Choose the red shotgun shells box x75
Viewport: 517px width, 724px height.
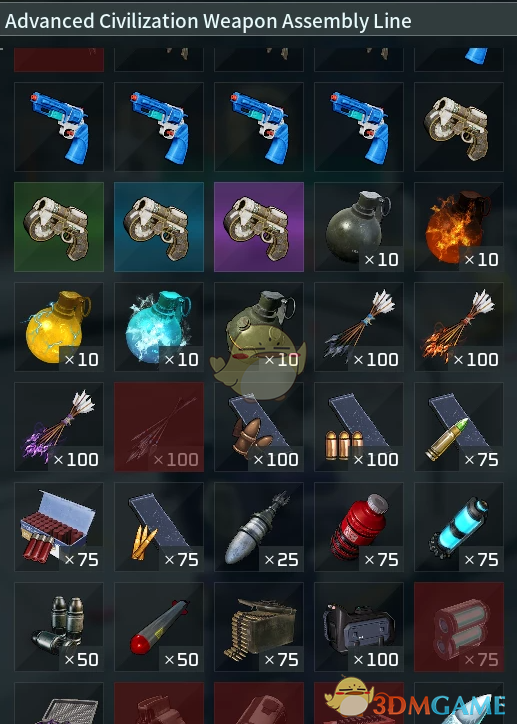tap(59, 527)
